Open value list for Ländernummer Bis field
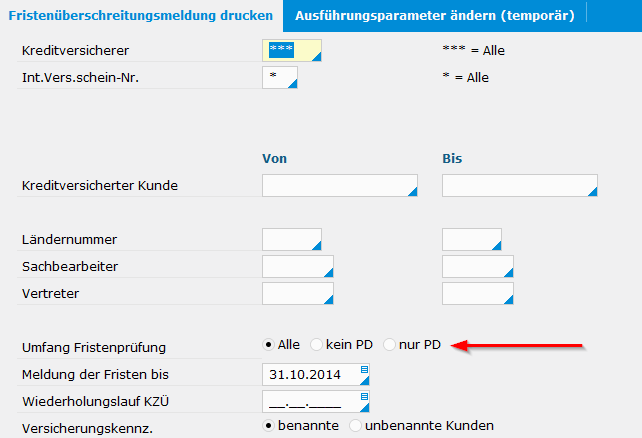Image resolution: width=642 pixels, height=438 pixels. [x=497, y=246]
